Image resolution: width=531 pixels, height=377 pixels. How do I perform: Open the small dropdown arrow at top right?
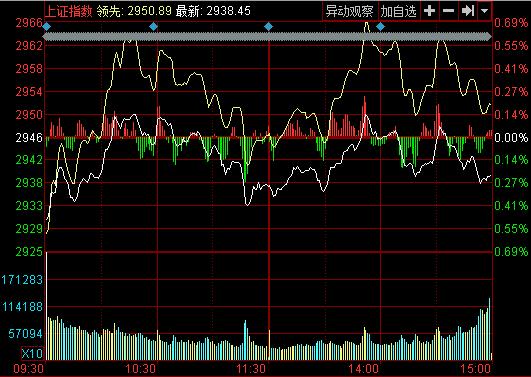[485, 11]
